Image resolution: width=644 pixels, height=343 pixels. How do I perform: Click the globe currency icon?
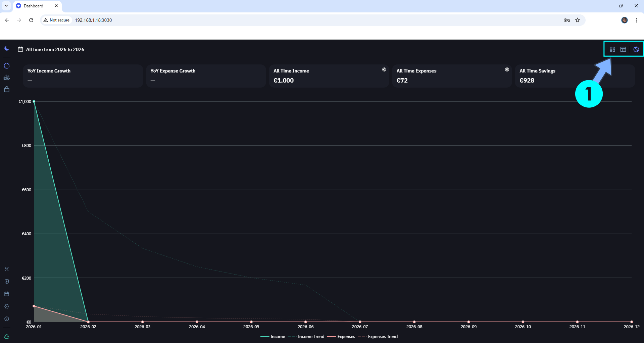tap(636, 49)
